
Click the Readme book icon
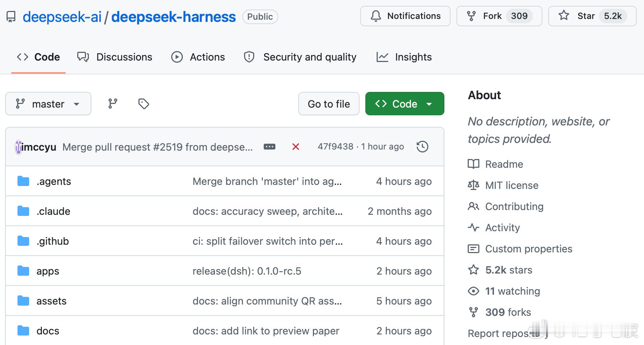pyautogui.click(x=474, y=164)
